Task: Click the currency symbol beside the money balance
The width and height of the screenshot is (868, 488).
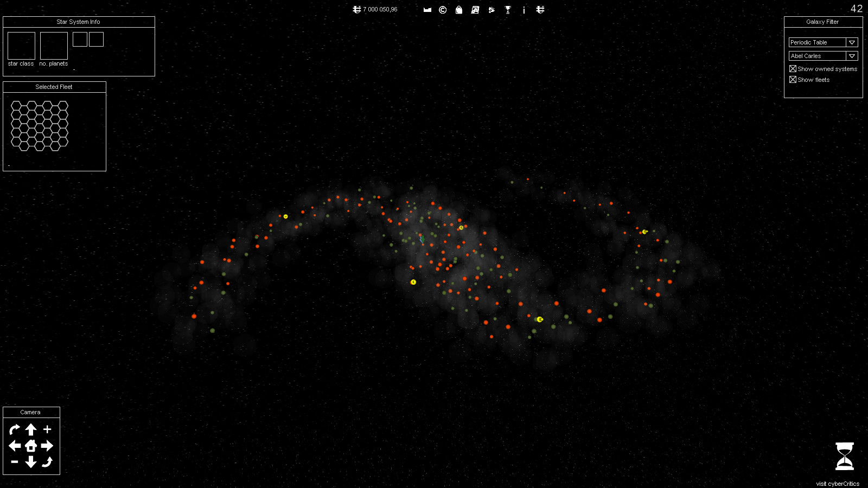Action: [x=356, y=9]
